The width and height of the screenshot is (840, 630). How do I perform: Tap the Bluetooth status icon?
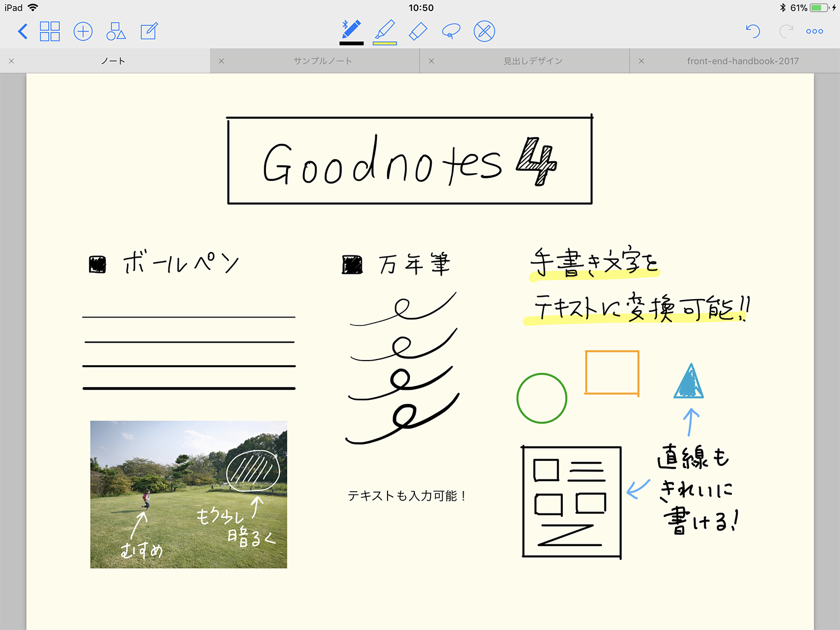[x=783, y=8]
